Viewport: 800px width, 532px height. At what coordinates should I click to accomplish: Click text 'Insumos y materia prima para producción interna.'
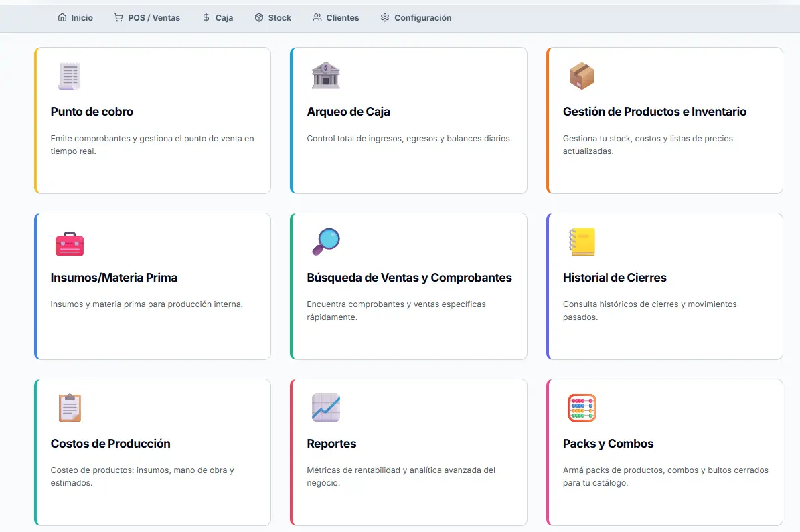(x=147, y=304)
